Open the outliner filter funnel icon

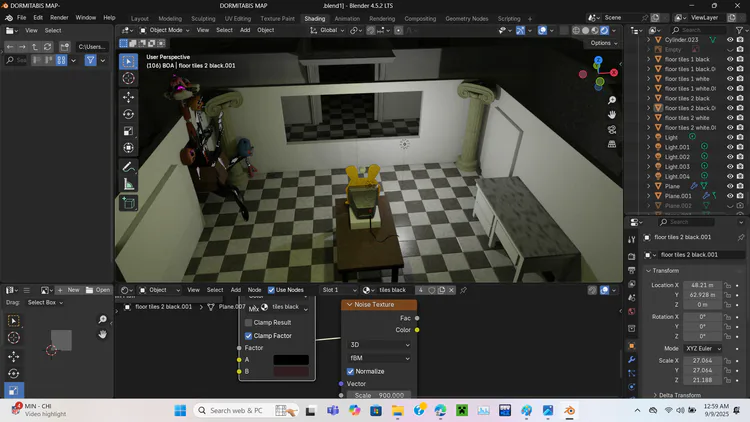(x=739, y=30)
